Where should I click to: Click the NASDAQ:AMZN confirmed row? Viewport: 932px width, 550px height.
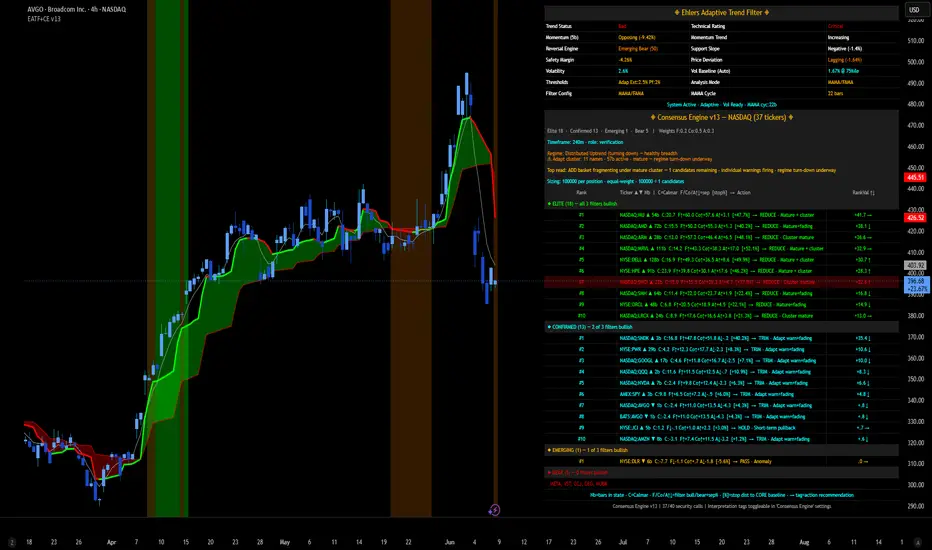pos(721,439)
